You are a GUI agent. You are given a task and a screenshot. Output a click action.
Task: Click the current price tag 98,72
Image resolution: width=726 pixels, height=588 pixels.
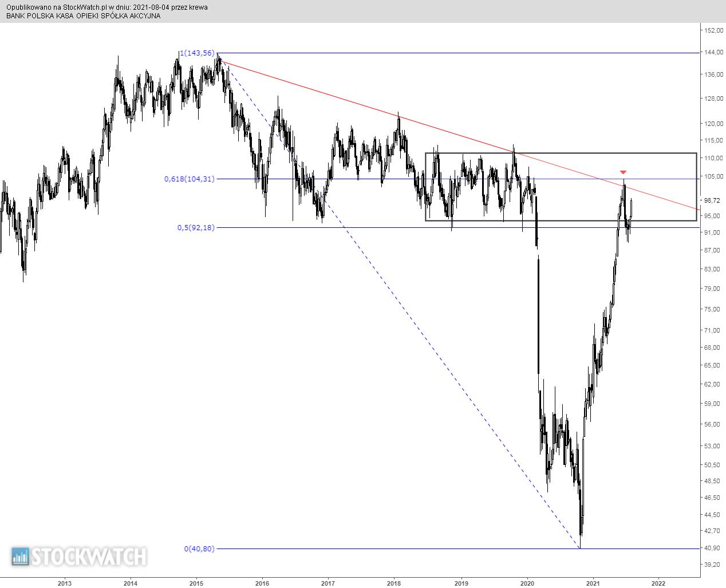[713, 200]
